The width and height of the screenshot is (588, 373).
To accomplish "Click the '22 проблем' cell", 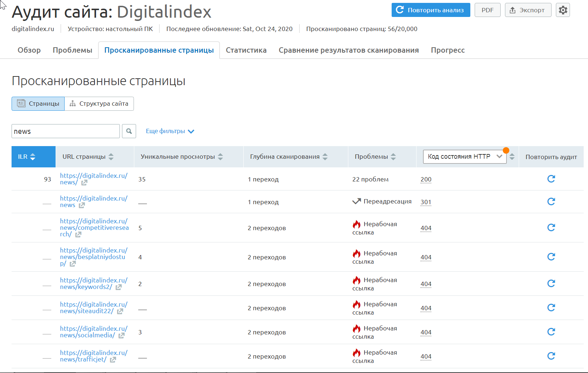I will (x=370, y=179).
